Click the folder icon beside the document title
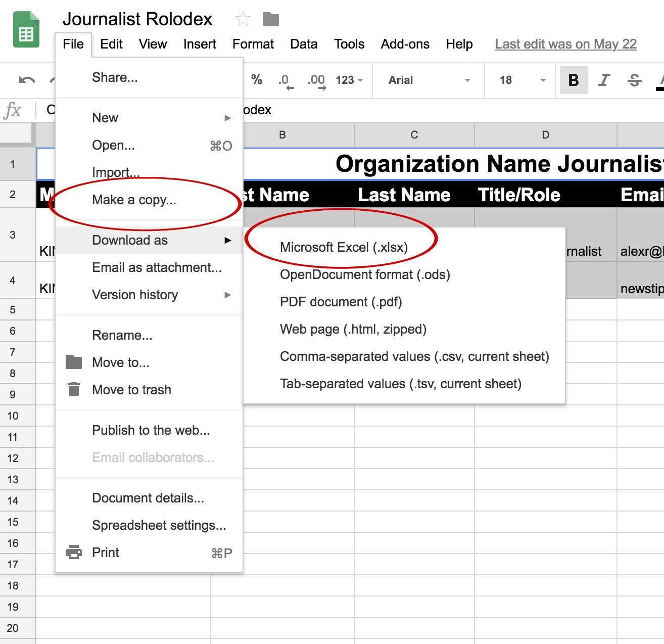The image size is (664, 644). pyautogui.click(x=271, y=20)
